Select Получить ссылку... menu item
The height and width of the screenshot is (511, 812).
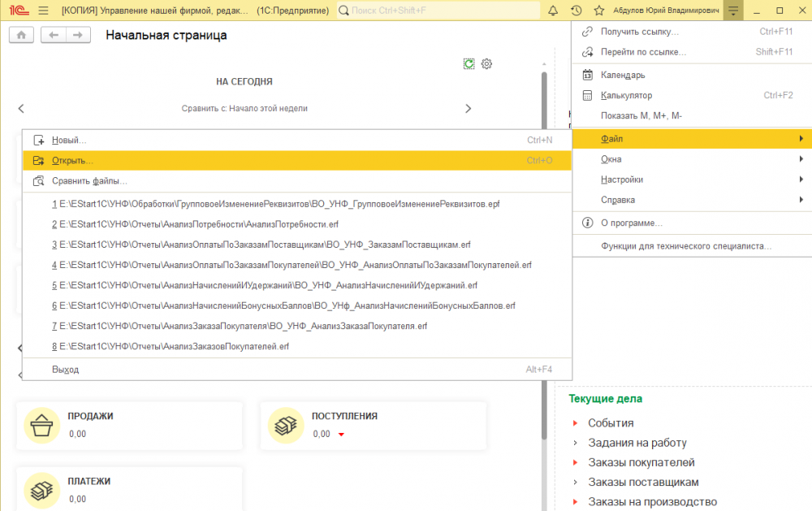(693, 32)
